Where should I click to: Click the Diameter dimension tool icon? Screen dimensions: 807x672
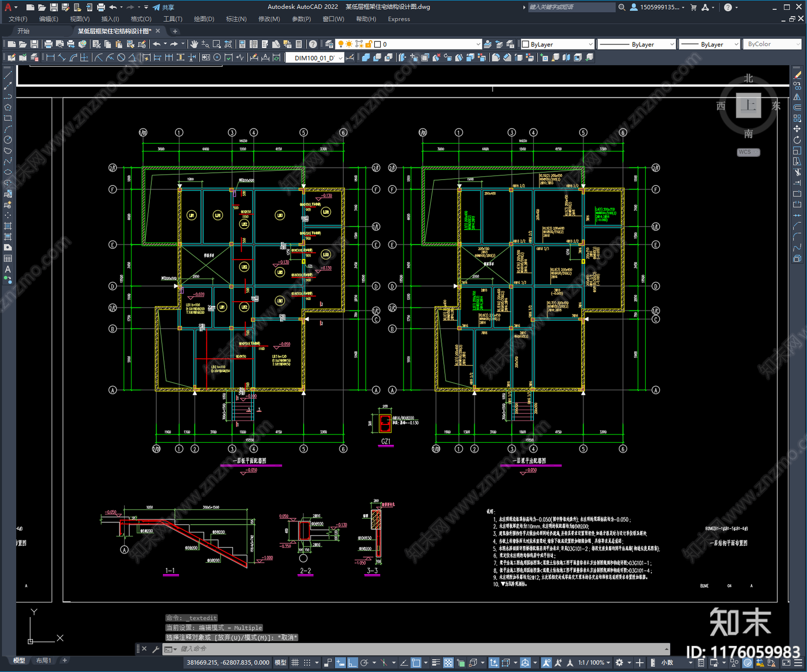tap(121, 58)
